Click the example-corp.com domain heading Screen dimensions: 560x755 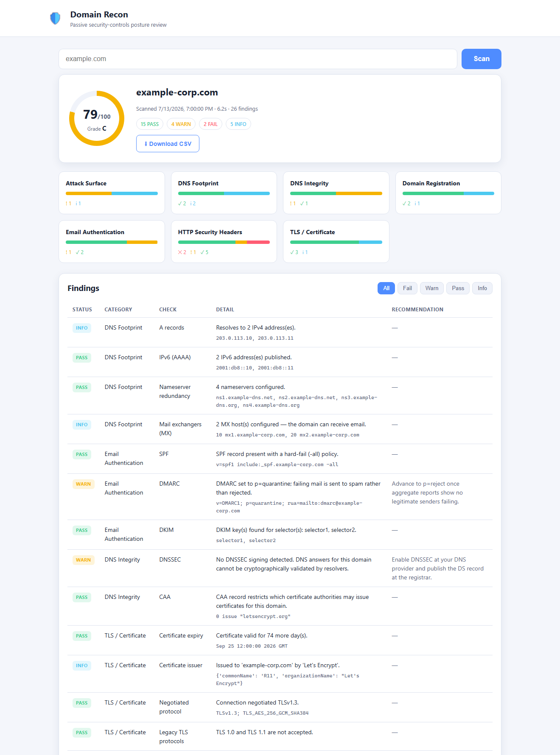pyautogui.click(x=177, y=92)
